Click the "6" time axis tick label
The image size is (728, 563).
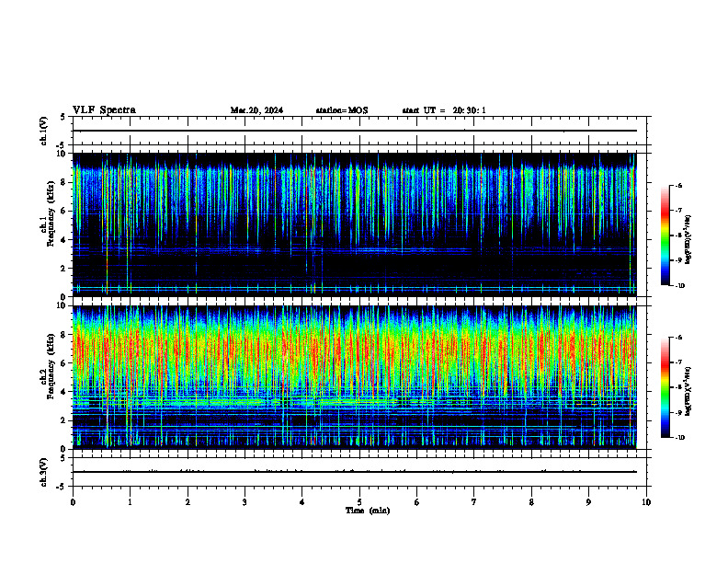pyautogui.click(x=417, y=502)
